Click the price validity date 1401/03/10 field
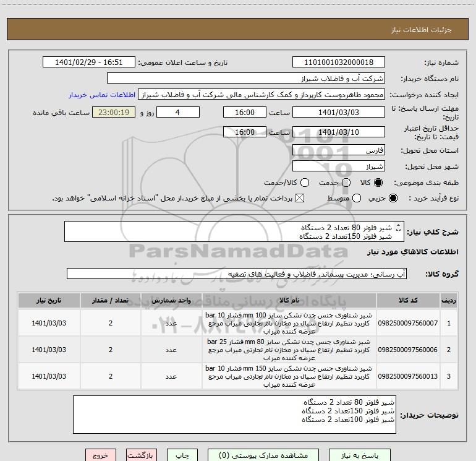 coord(339,132)
